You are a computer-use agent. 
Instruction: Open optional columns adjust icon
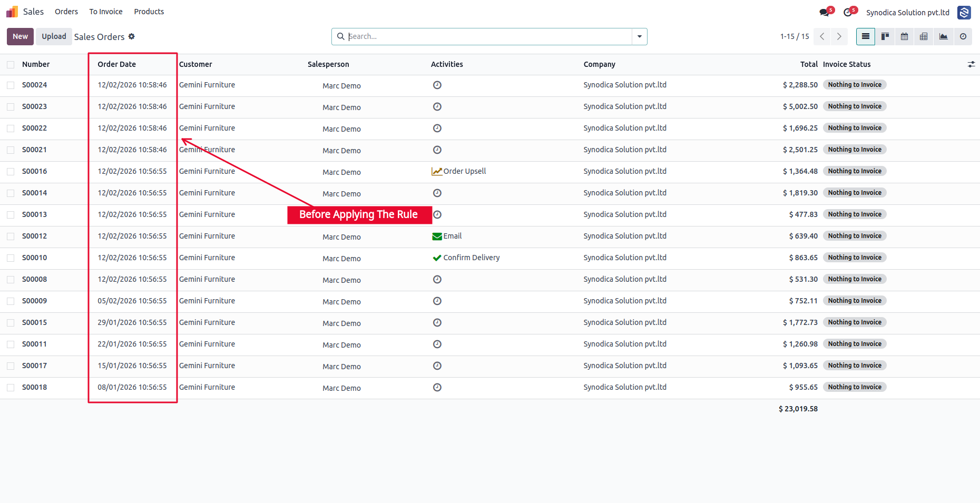click(x=971, y=64)
